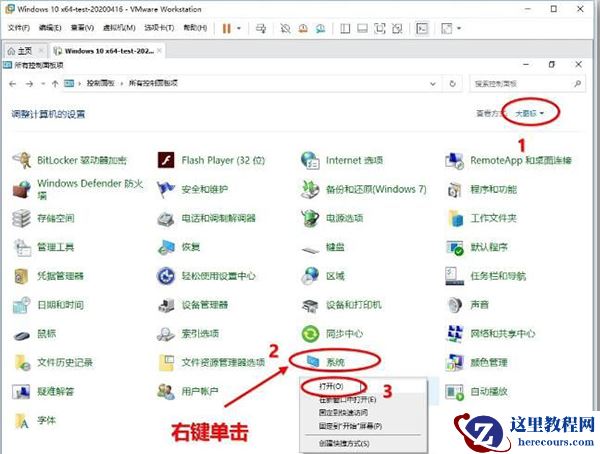Go up one level in Control Panel
The width and height of the screenshot is (600, 454).
(x=55, y=83)
